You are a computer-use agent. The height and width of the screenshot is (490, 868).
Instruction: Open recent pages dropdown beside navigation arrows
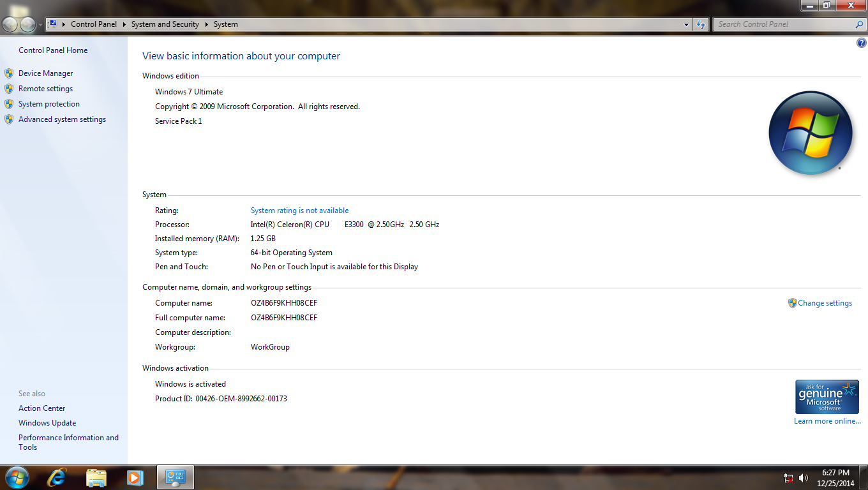point(41,25)
